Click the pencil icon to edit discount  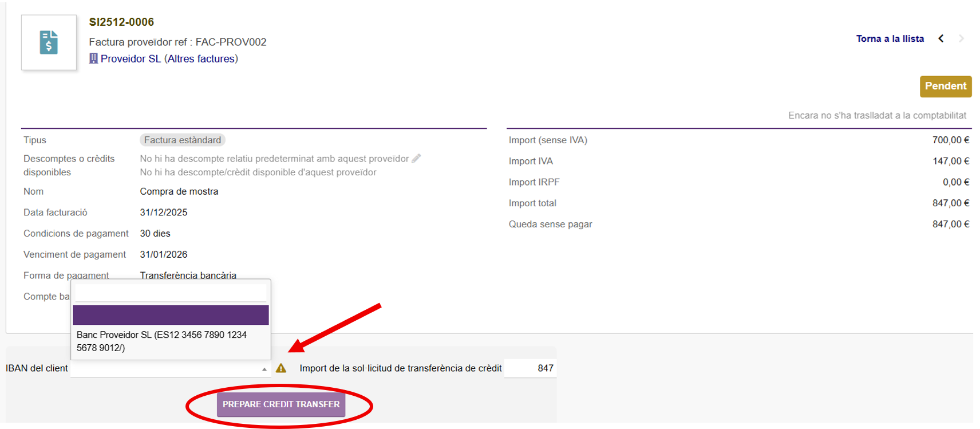click(x=416, y=159)
